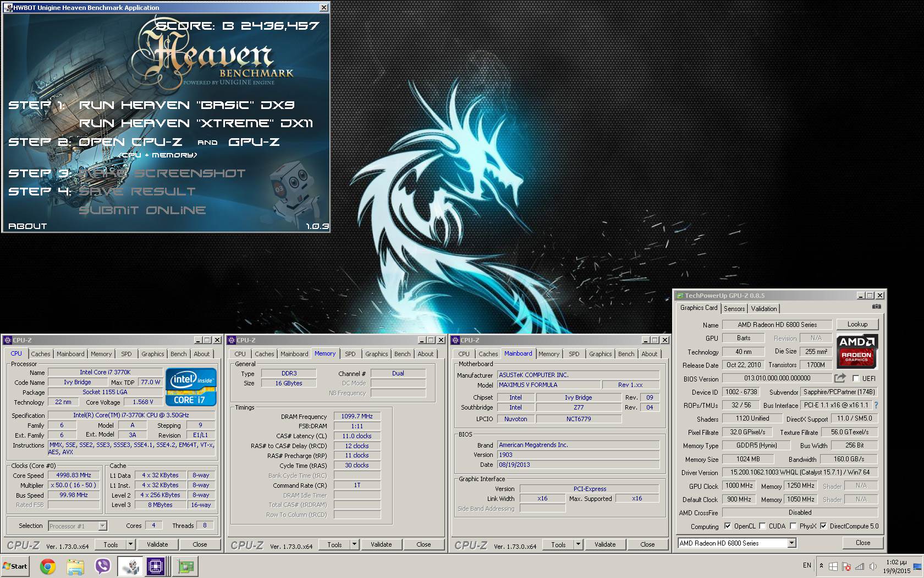This screenshot has height=578, width=924.
Task: Open the volume speaker tray icon
Action: pyautogui.click(x=872, y=566)
